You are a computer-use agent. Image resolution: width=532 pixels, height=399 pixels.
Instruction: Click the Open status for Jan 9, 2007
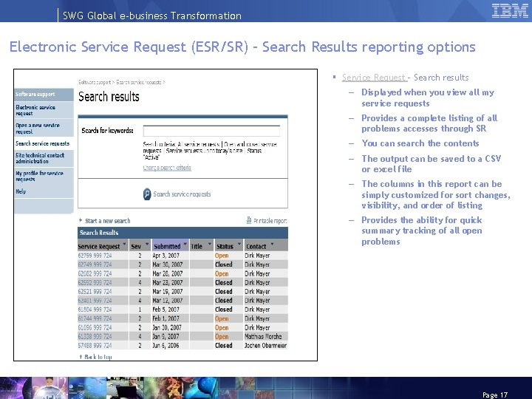click(x=222, y=336)
